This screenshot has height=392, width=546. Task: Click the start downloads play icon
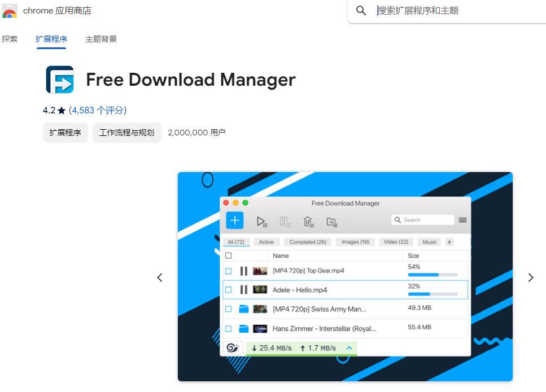pos(261,222)
